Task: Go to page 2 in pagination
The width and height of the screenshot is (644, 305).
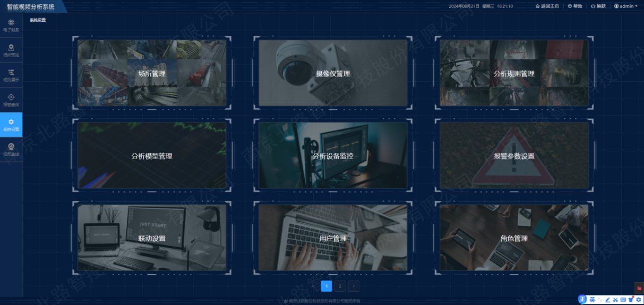Action: pos(340,286)
